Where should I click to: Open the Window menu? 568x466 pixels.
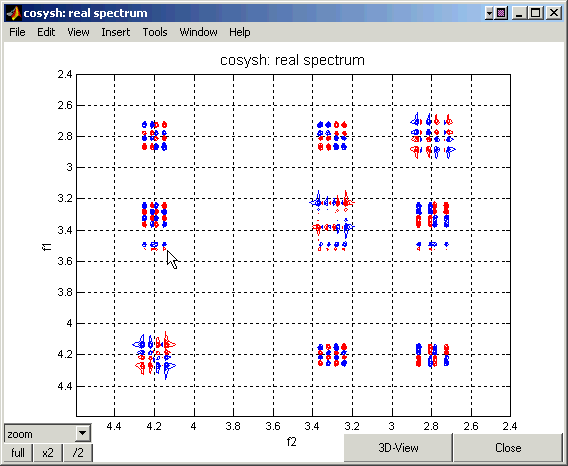click(199, 32)
